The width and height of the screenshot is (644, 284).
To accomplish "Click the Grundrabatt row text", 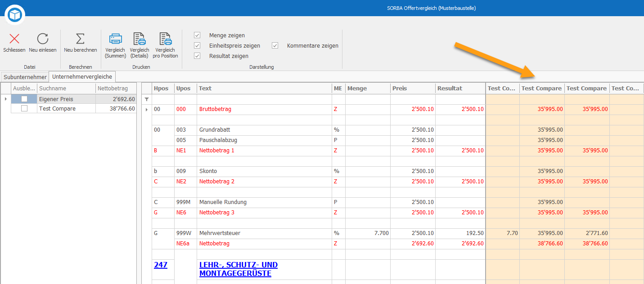I will 215,130.
